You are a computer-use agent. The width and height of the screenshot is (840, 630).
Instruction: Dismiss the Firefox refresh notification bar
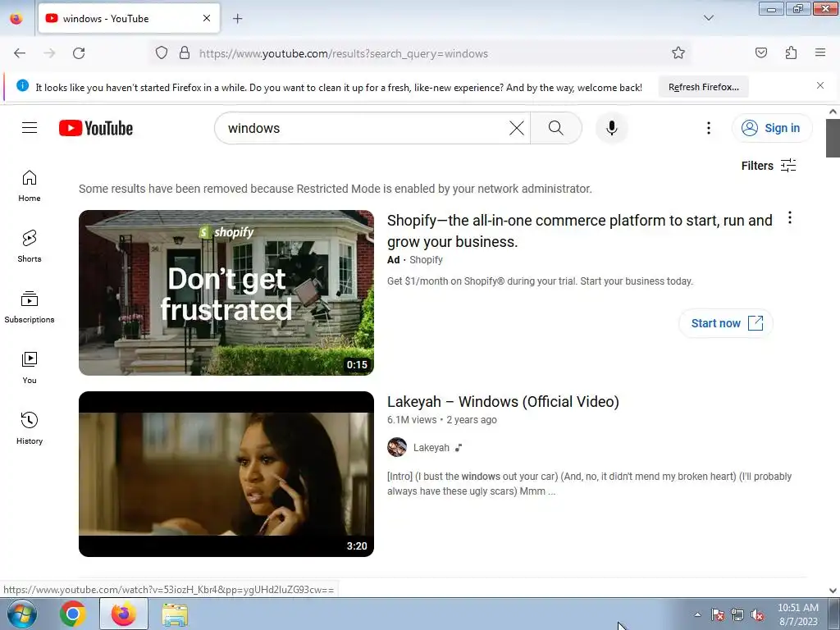pos(820,85)
